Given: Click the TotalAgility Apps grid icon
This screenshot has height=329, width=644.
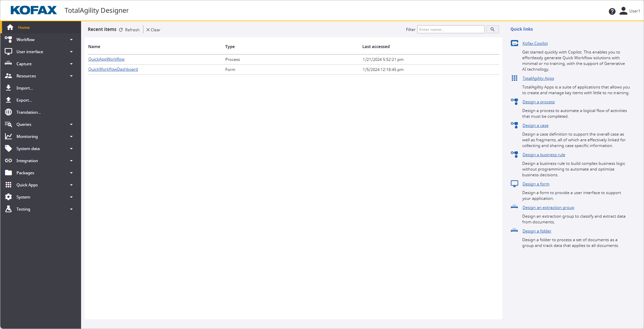Looking at the screenshot, I should click(x=514, y=78).
